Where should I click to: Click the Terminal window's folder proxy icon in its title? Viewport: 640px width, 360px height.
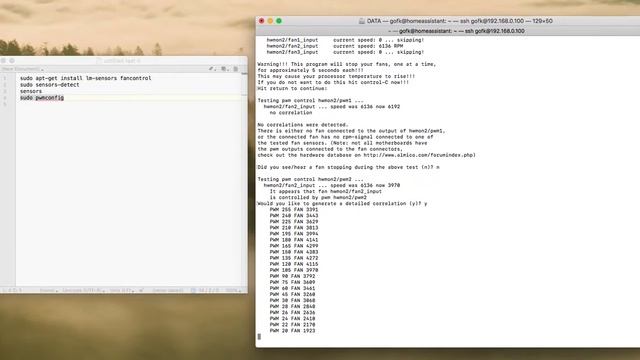362,21
